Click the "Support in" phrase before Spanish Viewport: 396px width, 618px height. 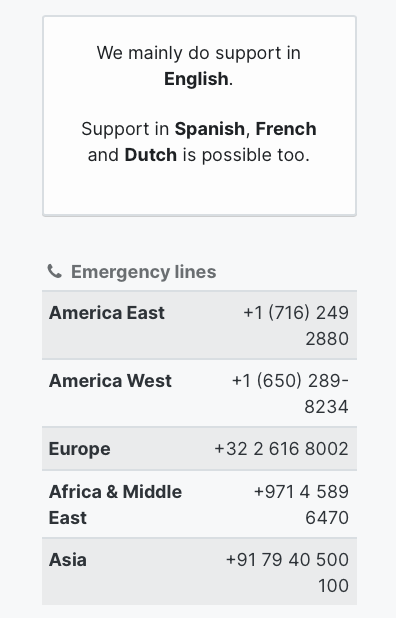(x=125, y=129)
